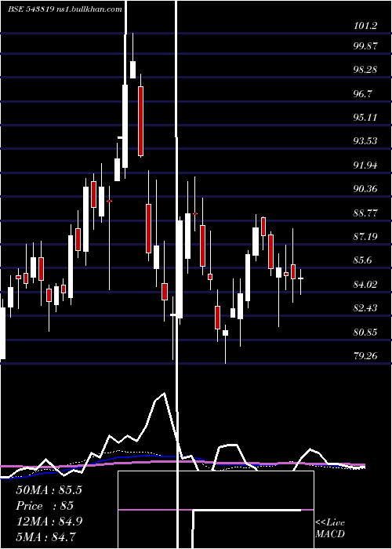
Task: Click the 84.02 price axis label
Action: click(x=365, y=284)
